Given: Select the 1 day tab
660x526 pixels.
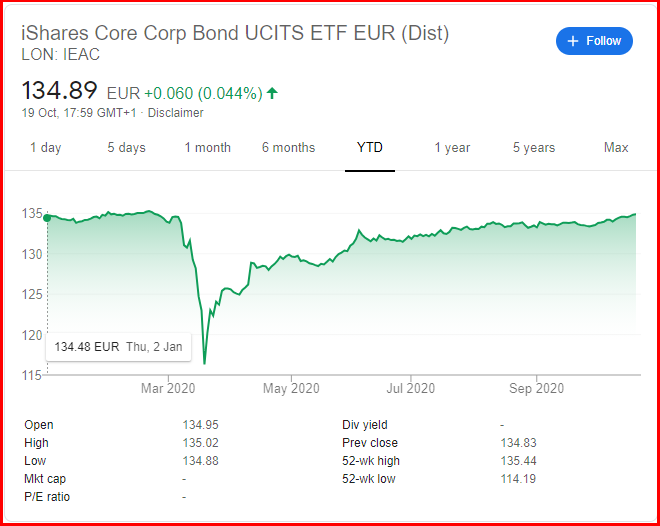Looking at the screenshot, I should click(45, 148).
